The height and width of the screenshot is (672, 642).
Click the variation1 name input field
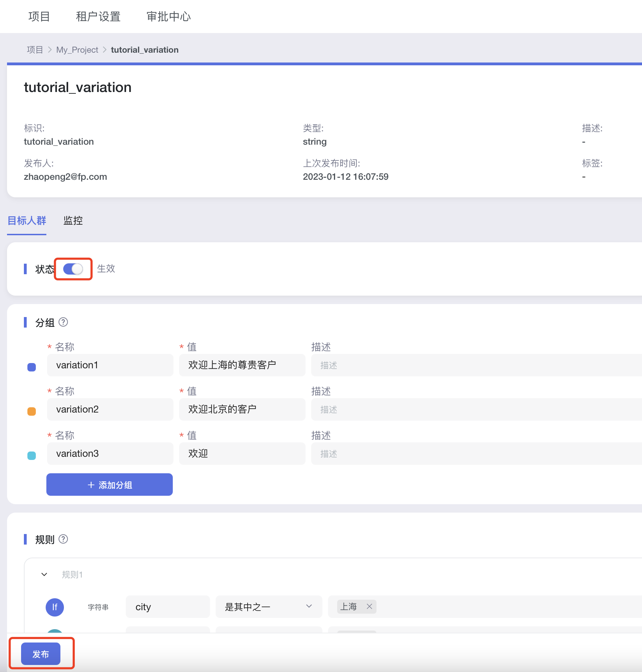tap(110, 365)
